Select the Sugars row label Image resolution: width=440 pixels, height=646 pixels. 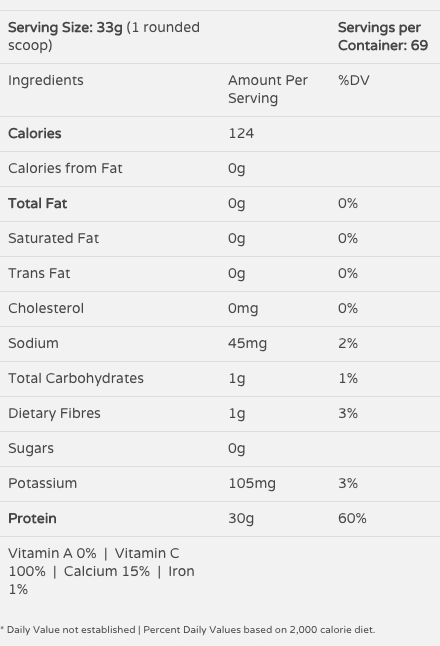(31, 449)
